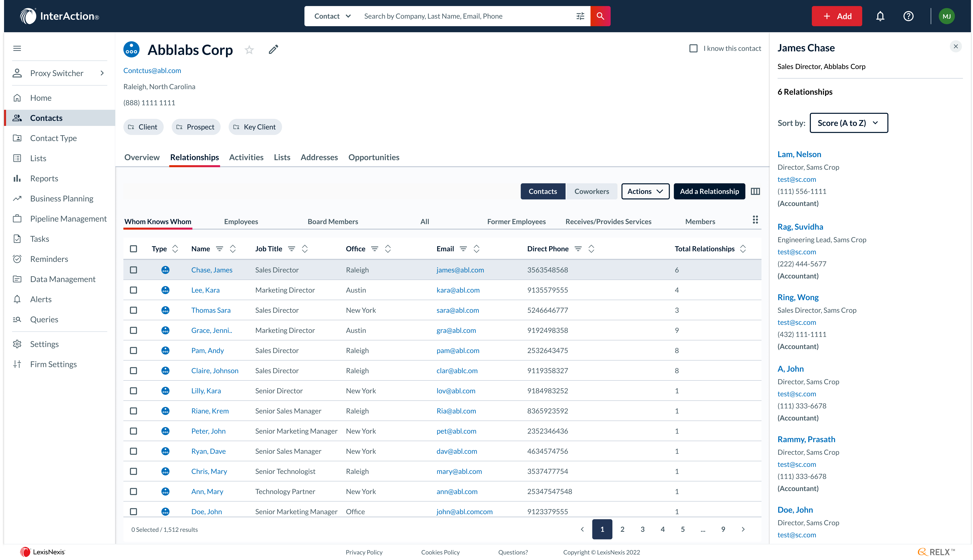The height and width of the screenshot is (560, 973).
Task: Sort by the Direct Phone column
Action: [x=591, y=249]
